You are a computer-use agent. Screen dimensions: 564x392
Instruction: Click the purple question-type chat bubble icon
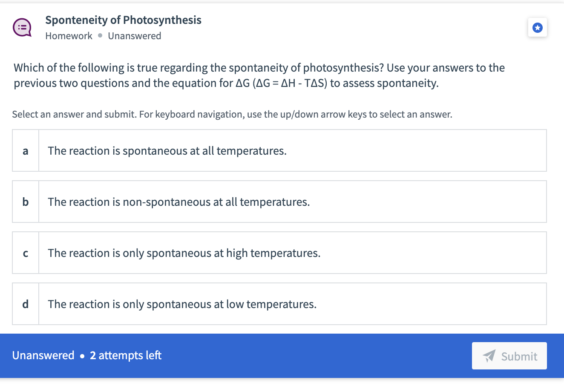(x=22, y=28)
